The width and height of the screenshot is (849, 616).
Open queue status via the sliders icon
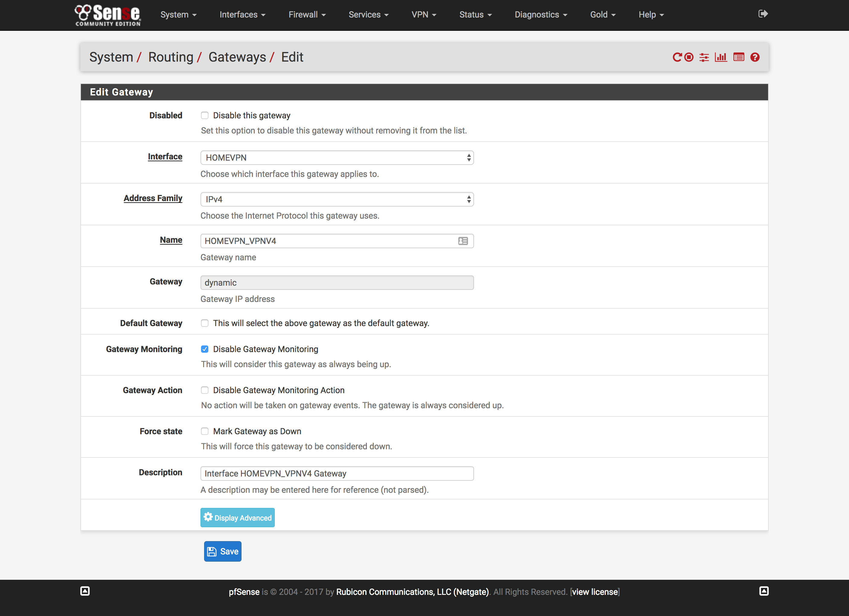pyautogui.click(x=704, y=57)
